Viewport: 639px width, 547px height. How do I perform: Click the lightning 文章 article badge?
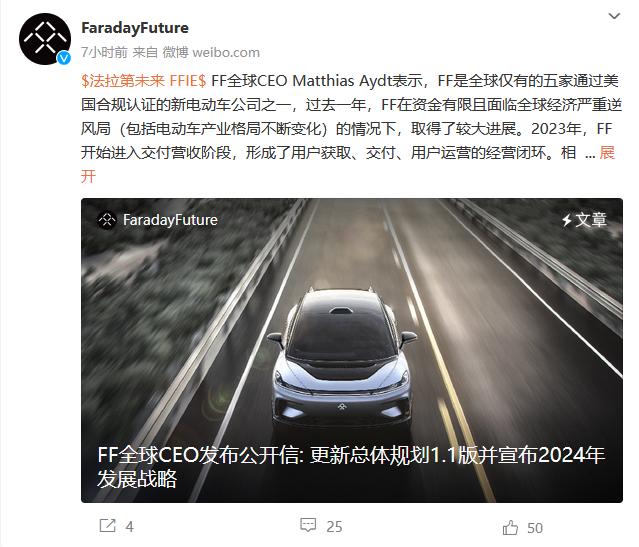tap(584, 220)
